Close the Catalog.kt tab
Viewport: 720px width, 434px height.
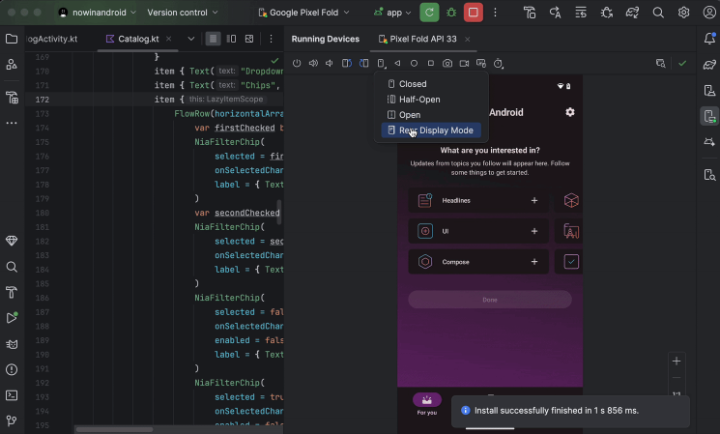(x=169, y=39)
